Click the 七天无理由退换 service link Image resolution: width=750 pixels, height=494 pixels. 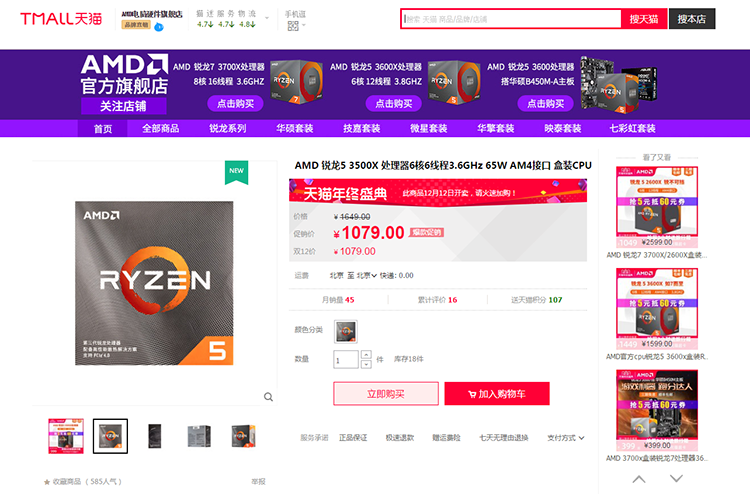coord(504,438)
